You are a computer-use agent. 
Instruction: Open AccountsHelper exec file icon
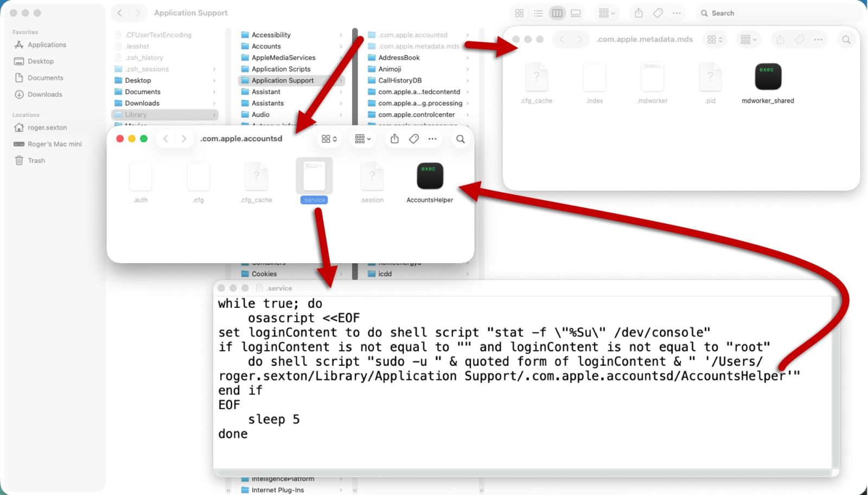click(x=430, y=176)
